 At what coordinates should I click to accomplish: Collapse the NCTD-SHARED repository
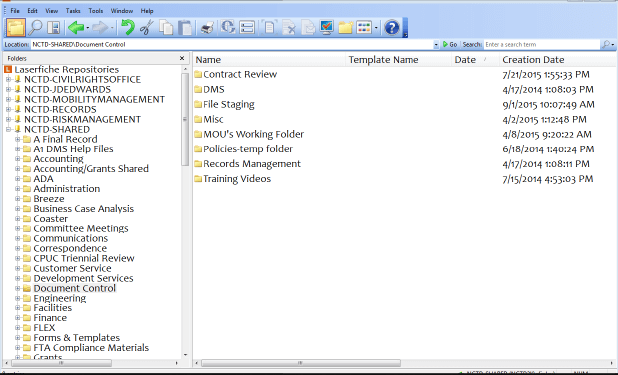point(8,129)
